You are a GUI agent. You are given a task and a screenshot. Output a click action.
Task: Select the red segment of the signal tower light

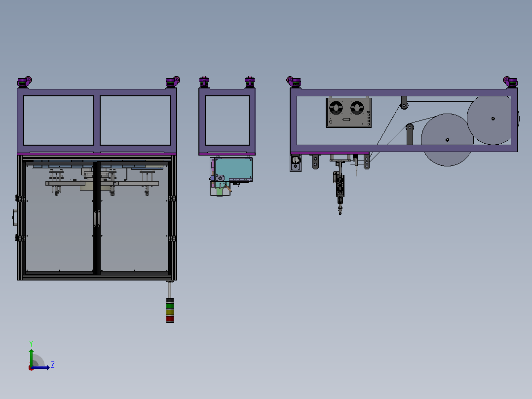tap(170, 319)
